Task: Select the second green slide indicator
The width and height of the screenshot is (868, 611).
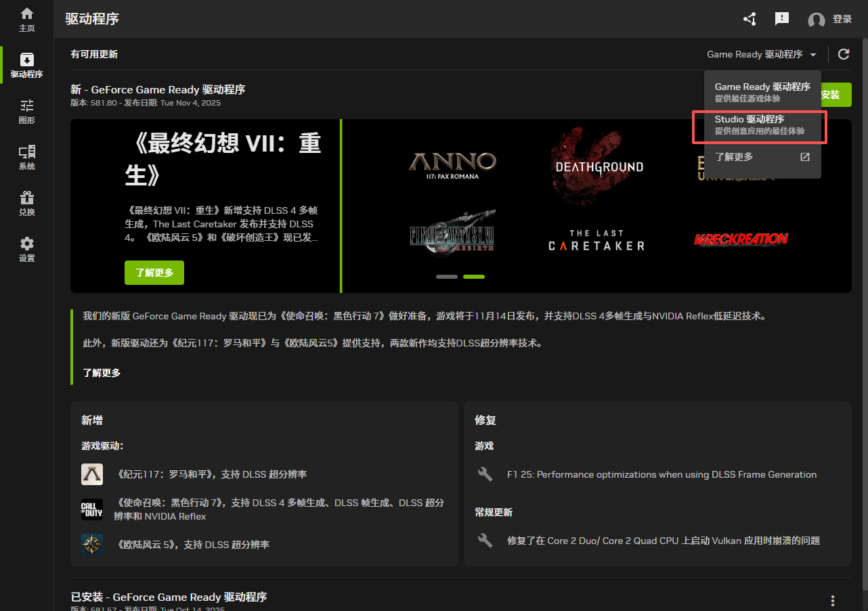Action: [474, 276]
